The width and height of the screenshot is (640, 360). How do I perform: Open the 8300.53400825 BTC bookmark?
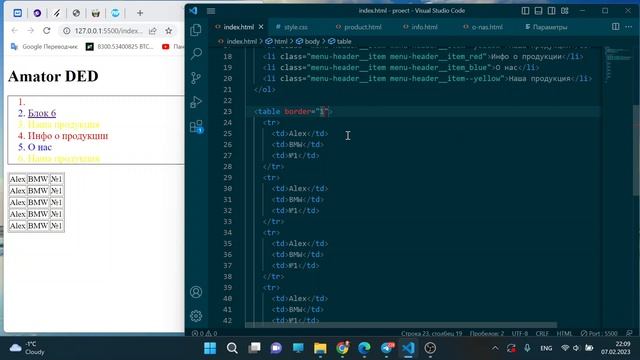pos(120,47)
